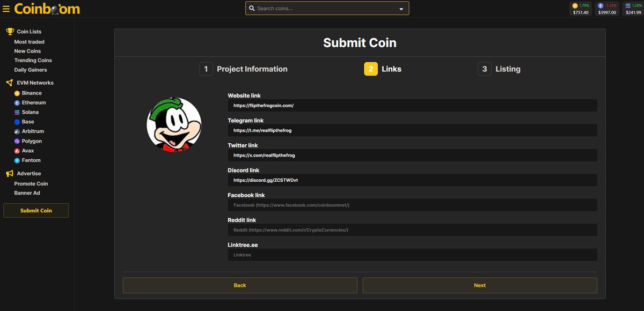
Task: Click the Avax network icon
Action: point(17,151)
